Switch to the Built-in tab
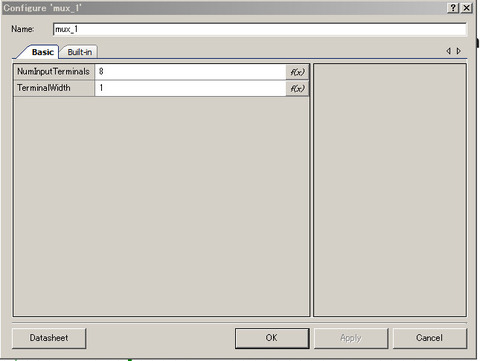Viewport: 480px width, 361px height. [80, 52]
